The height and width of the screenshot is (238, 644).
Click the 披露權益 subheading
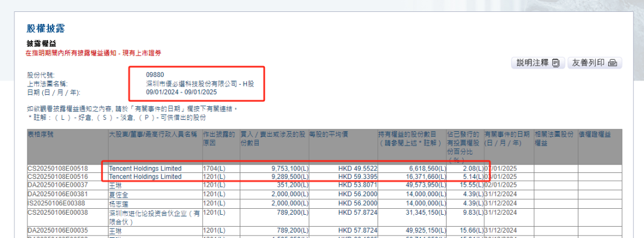[x=41, y=44]
